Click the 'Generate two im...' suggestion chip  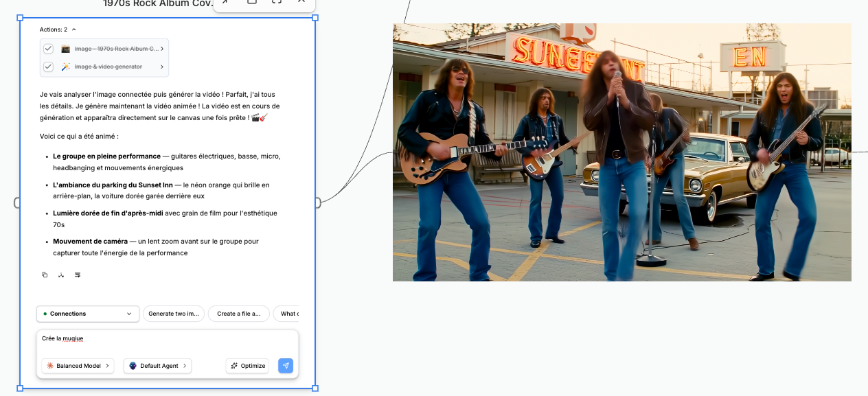[x=174, y=314]
